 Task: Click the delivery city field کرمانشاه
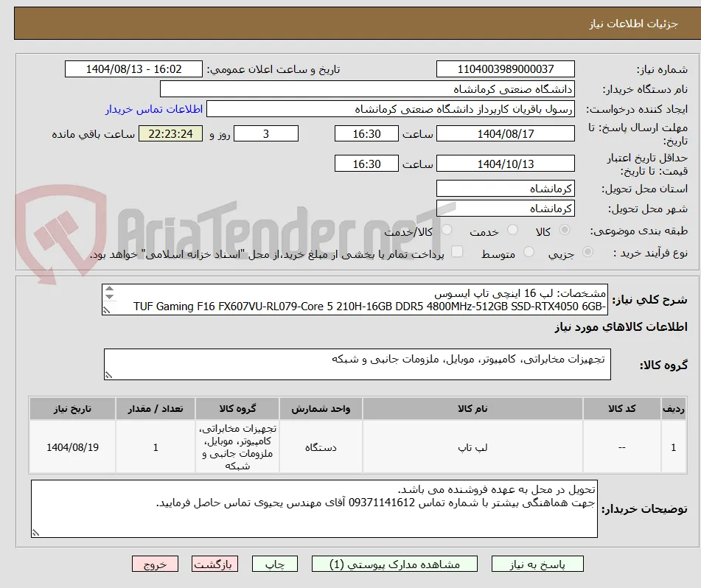click(506, 209)
